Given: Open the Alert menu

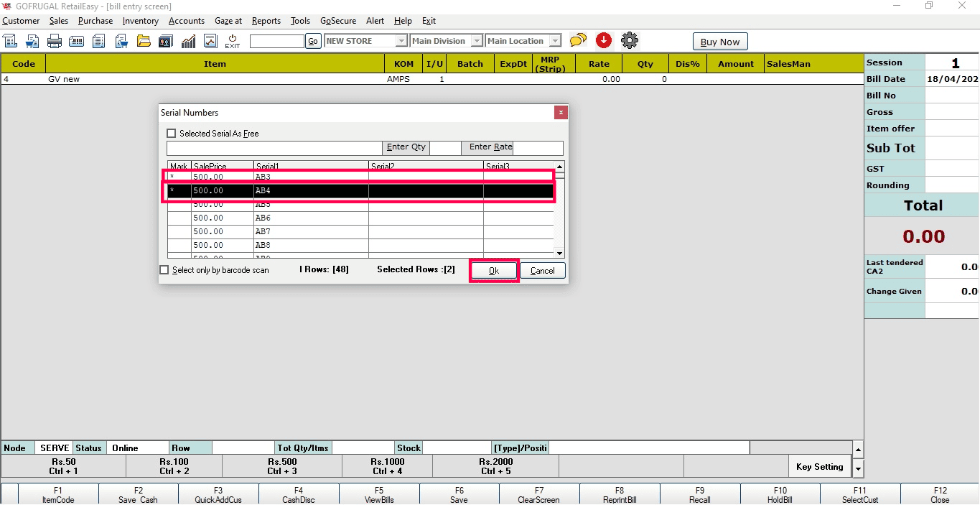Looking at the screenshot, I should coord(375,21).
